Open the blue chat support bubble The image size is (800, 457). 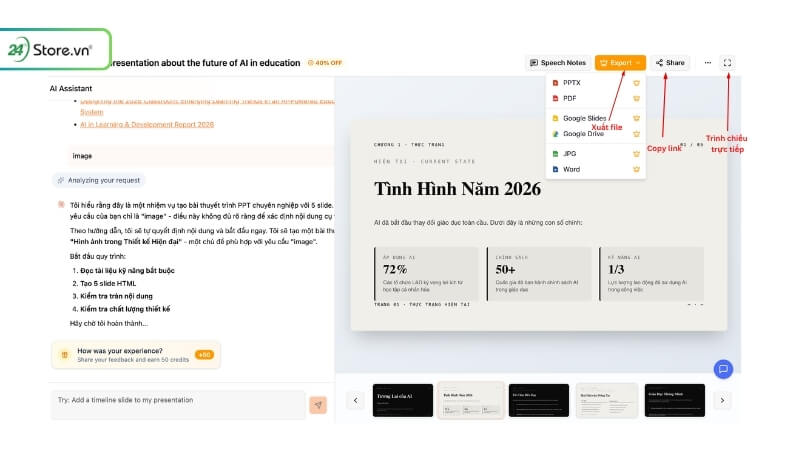pos(723,369)
